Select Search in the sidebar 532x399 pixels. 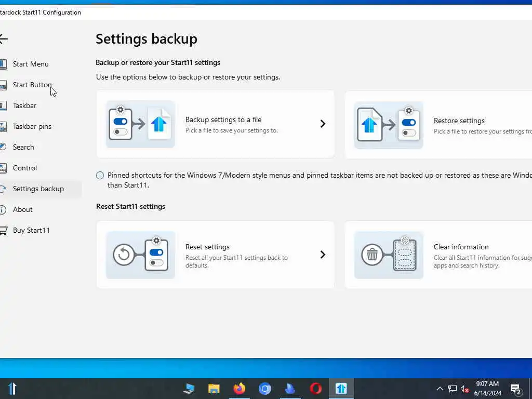coord(23,147)
